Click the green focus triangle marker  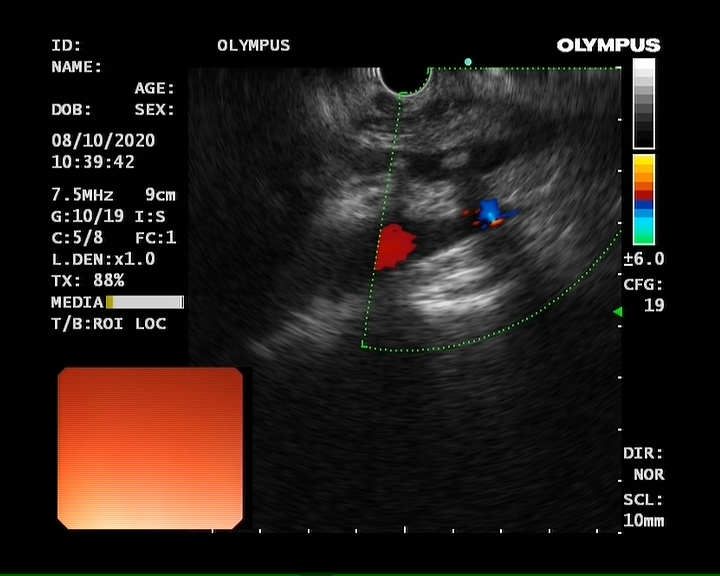coord(617,312)
